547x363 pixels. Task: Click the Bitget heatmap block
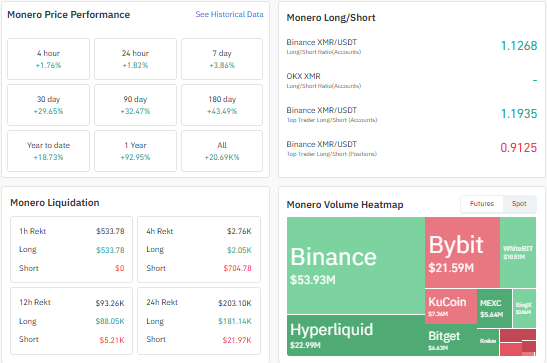click(451, 340)
